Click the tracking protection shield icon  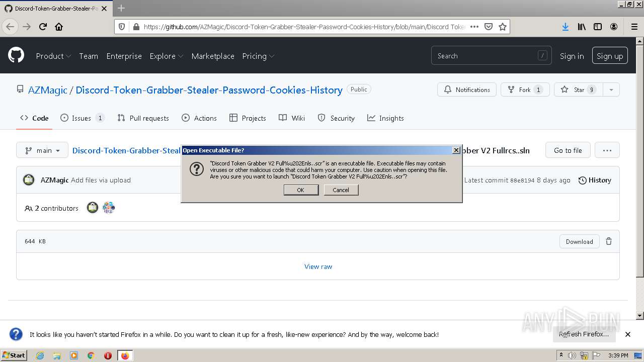click(122, 27)
